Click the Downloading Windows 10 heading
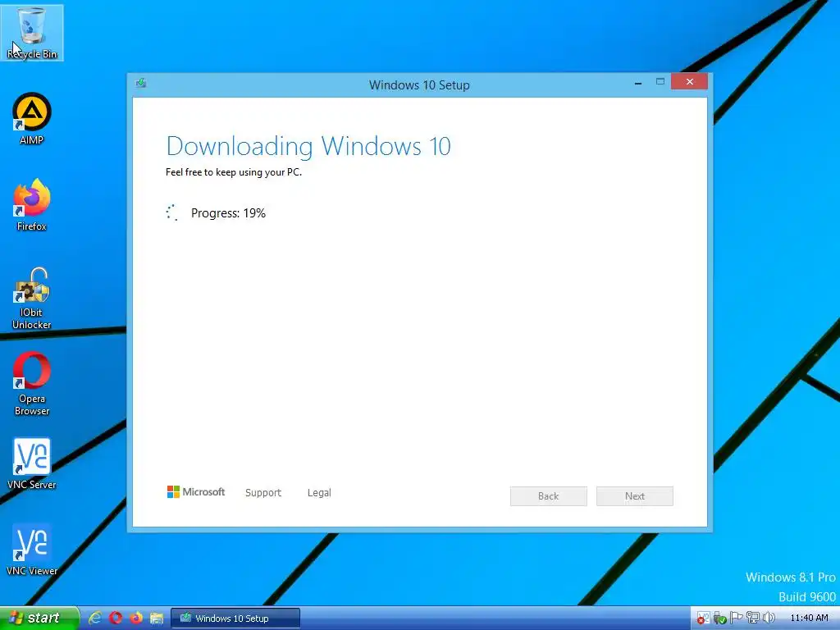 point(308,146)
